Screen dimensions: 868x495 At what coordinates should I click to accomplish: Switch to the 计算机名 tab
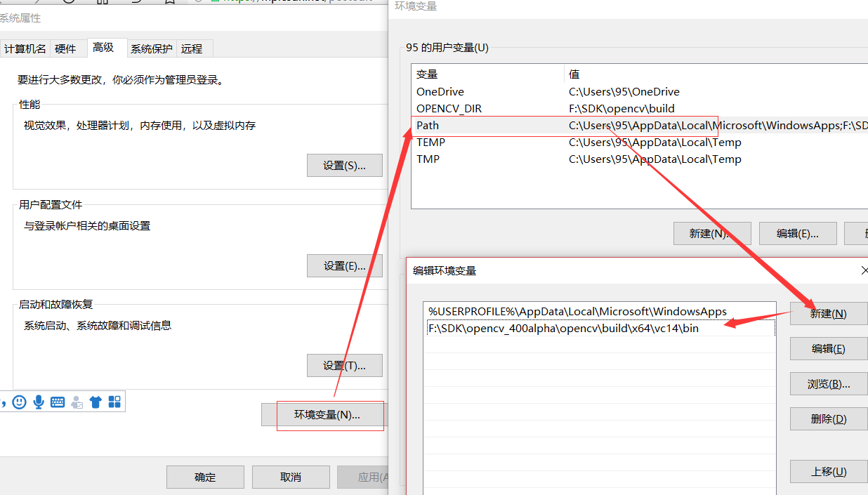(25, 48)
